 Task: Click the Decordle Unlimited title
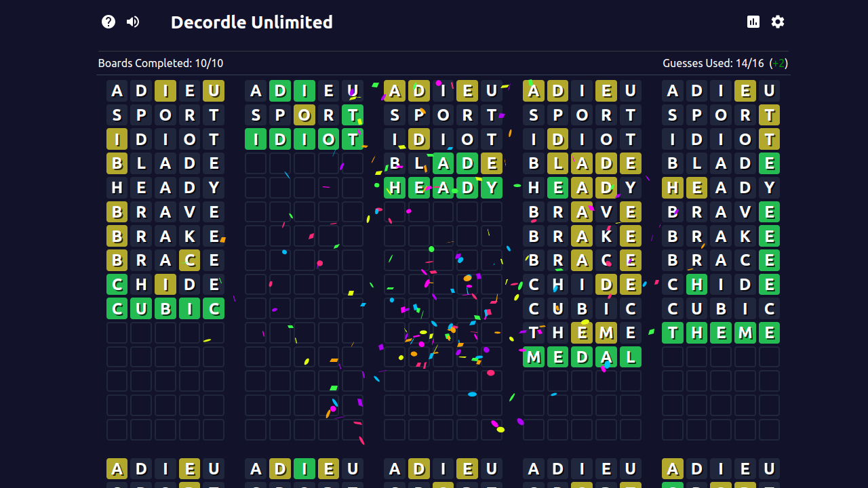tap(252, 22)
